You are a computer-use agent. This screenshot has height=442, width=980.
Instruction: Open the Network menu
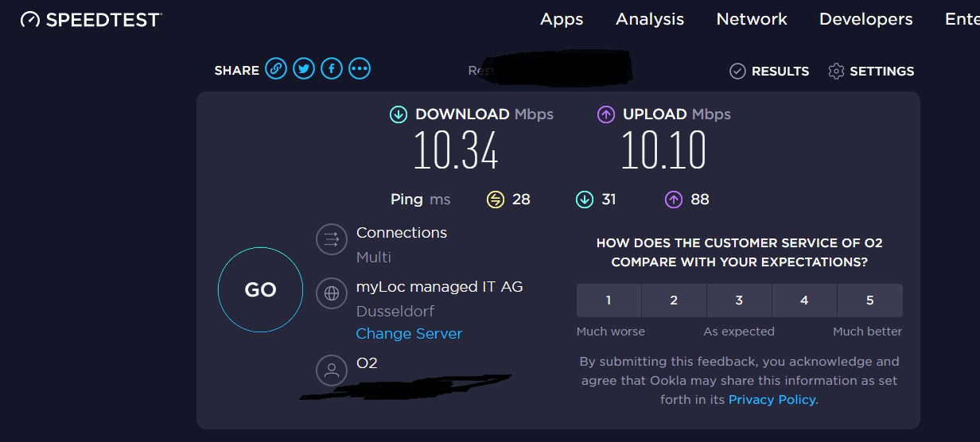click(x=752, y=19)
